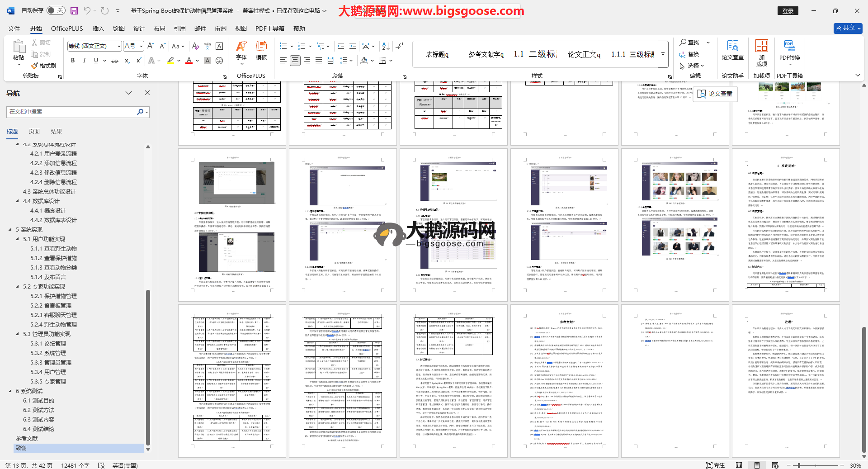The image size is (868, 469).
Task: Open the font size dropdown
Action: pyautogui.click(x=142, y=46)
